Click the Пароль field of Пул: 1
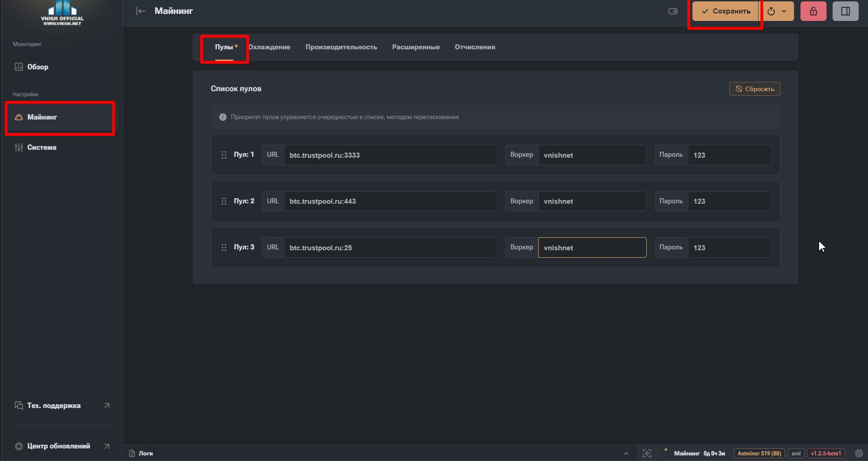This screenshot has width=868, height=461. [730, 155]
